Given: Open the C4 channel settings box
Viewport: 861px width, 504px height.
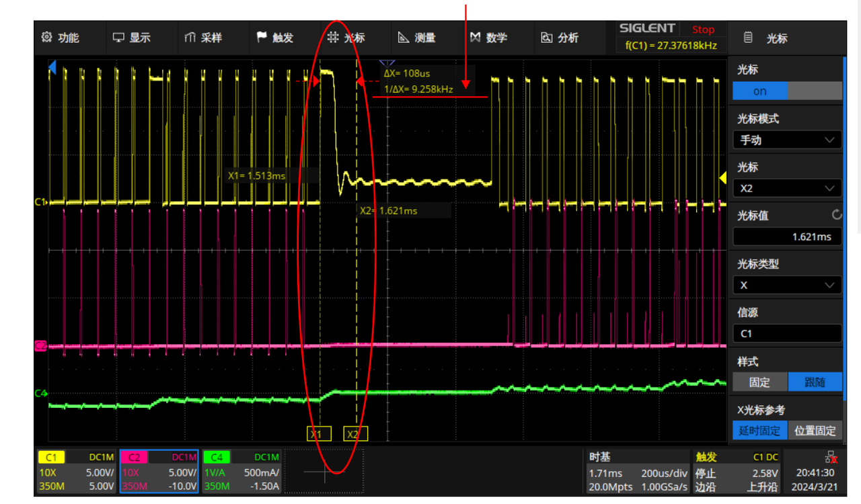Looking at the screenshot, I should click(241, 472).
